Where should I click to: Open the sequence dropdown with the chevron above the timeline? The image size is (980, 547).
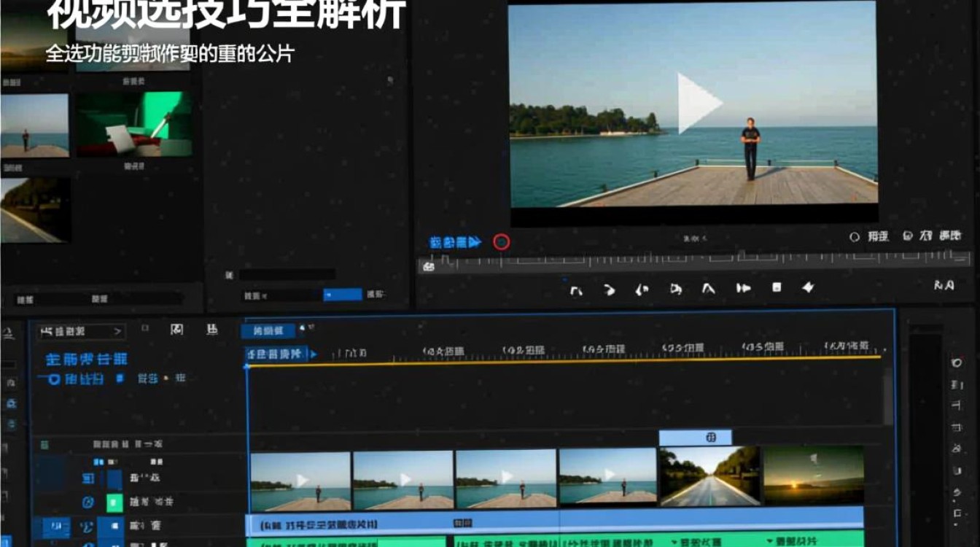point(80,331)
